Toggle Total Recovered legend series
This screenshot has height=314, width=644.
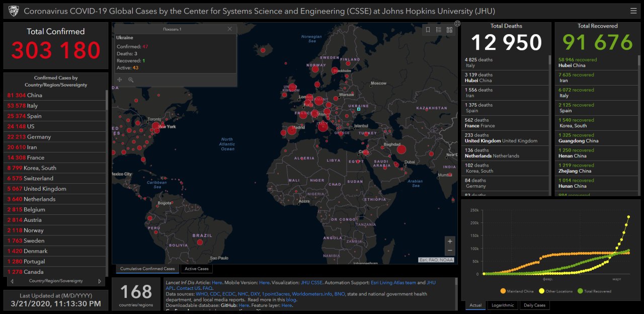[x=594, y=291]
